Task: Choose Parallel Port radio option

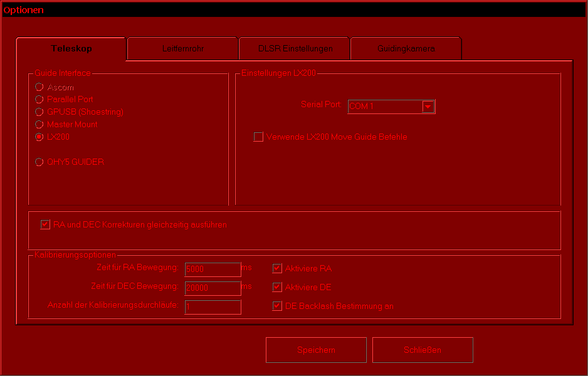Action: point(39,100)
